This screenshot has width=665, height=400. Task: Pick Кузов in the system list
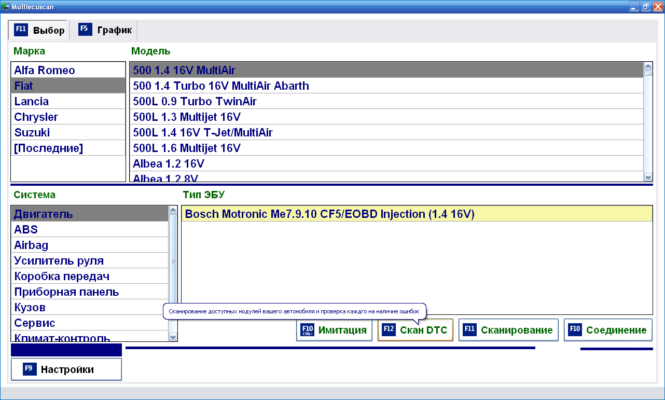click(90, 307)
